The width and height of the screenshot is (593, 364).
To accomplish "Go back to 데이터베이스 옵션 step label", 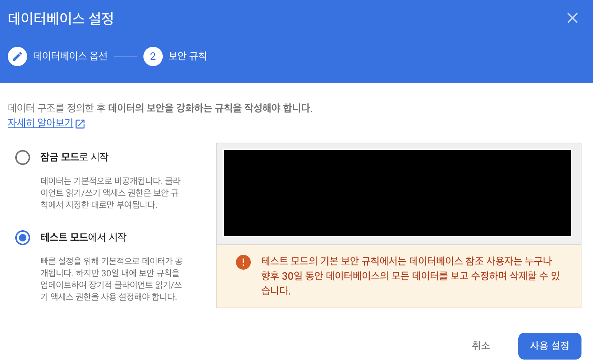I will [x=70, y=56].
